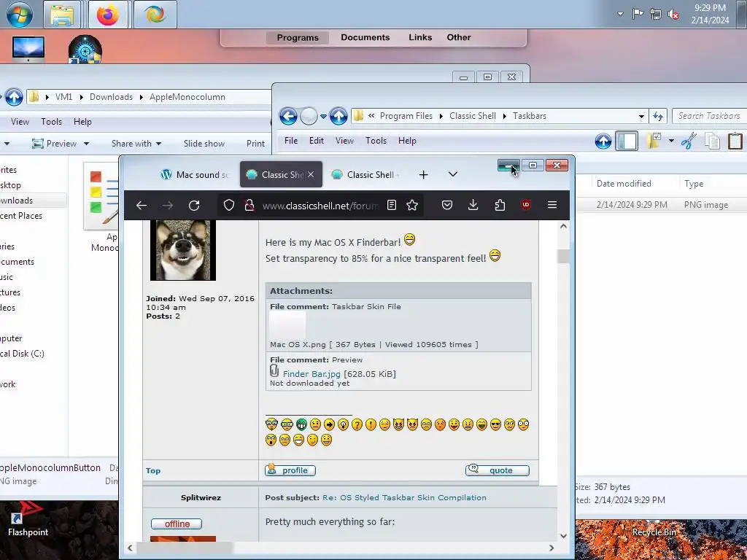Open Flashpoint desktop shortcut

pyautogui.click(x=28, y=519)
